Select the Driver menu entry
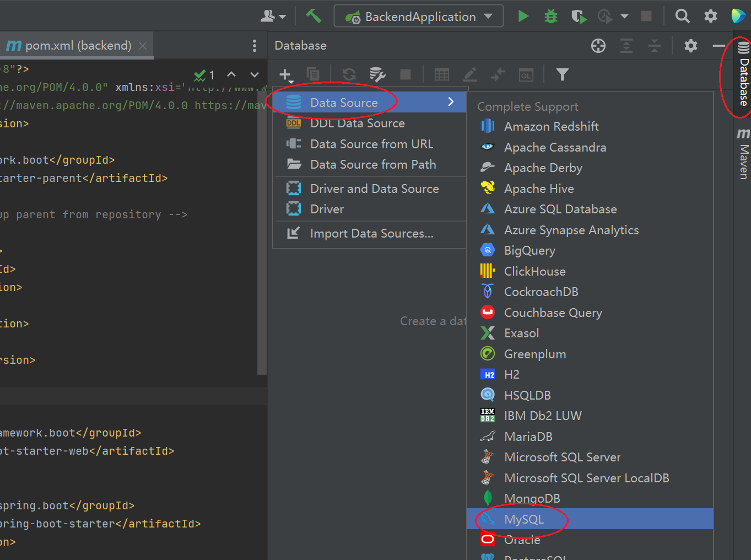 tap(370, 209)
